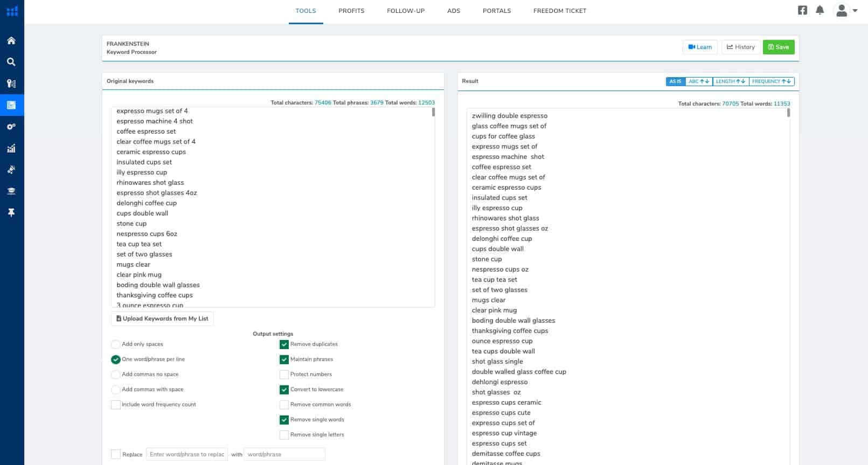Focus the replacement word/phrase field
Screen dimensions: 868x465
284,454
